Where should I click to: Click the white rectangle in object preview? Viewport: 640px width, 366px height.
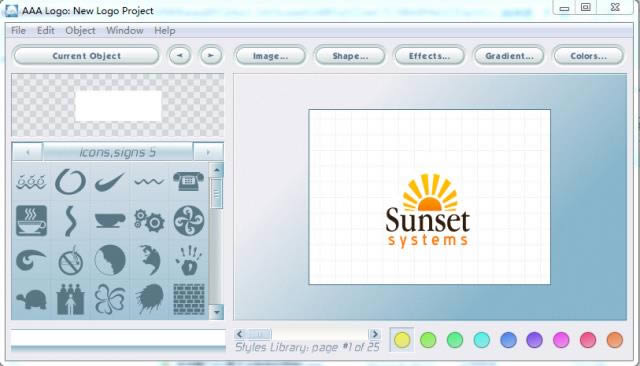coord(118,106)
